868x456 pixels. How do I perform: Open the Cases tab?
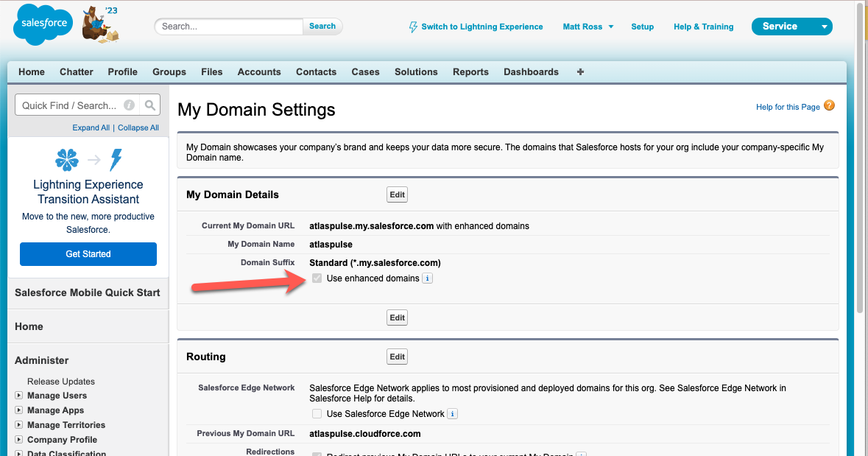pos(365,72)
